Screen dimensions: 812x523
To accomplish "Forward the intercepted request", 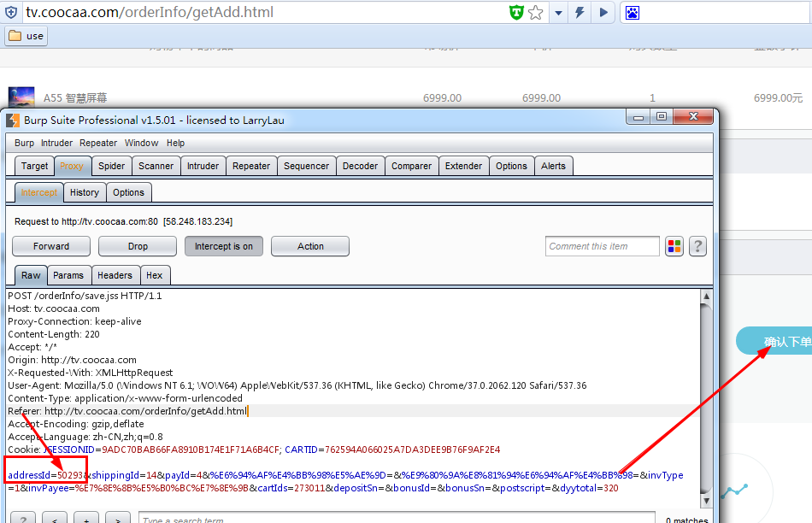I will pyautogui.click(x=51, y=246).
